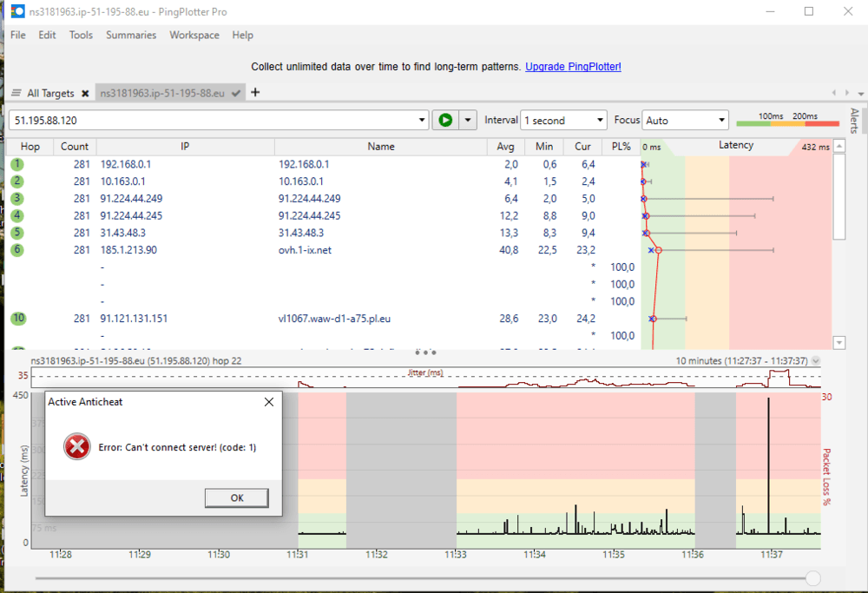This screenshot has width=868, height=593.
Task: Follow the Upgrade PingPlotter! link
Action: [573, 67]
